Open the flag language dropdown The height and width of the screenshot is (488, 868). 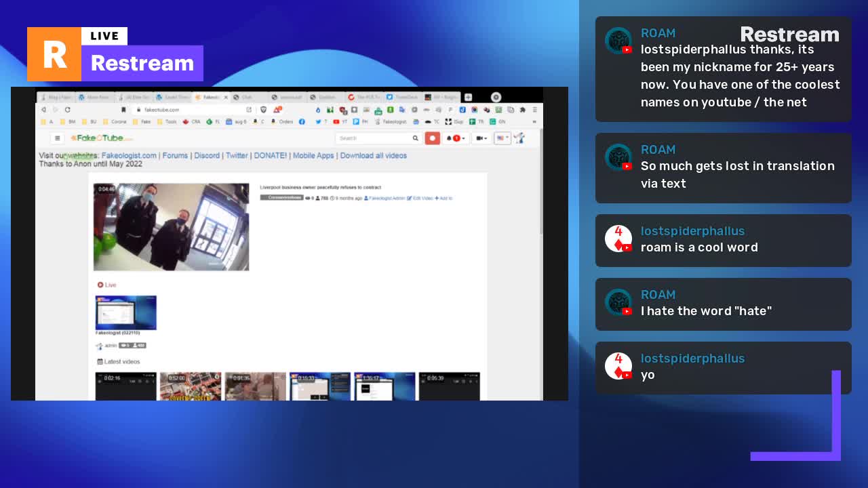pos(502,138)
